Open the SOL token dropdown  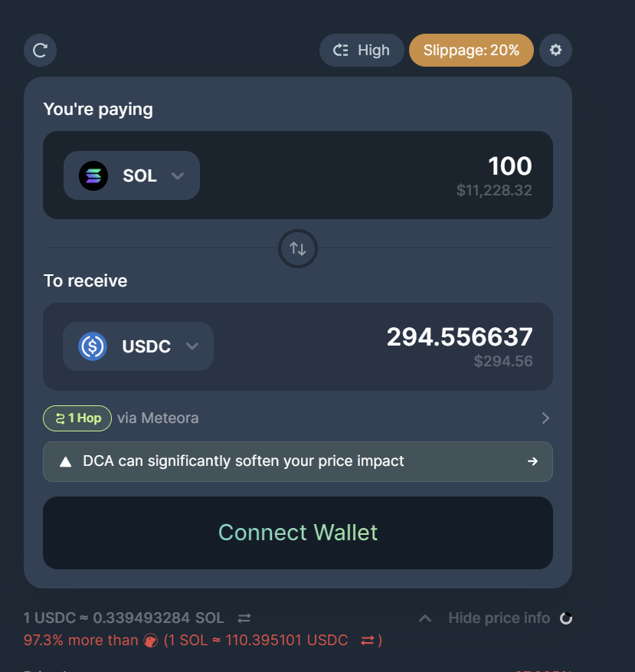click(178, 175)
